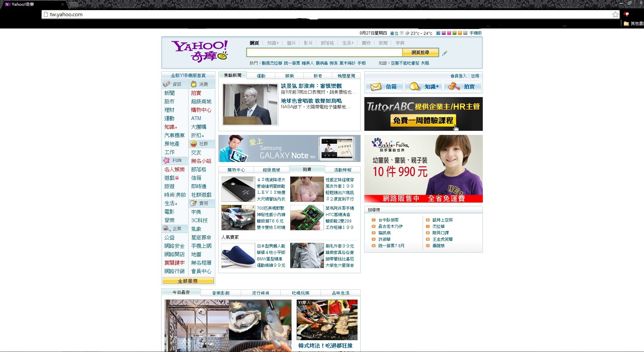Viewport: 644px width, 352px height.
Task: Open the 新奇 news tab
Action: coord(318,76)
